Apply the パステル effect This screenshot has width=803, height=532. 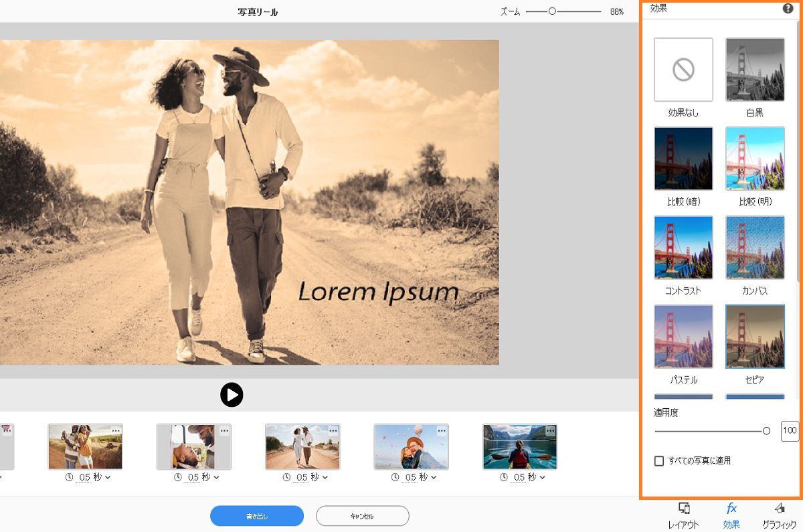pyautogui.click(x=683, y=337)
